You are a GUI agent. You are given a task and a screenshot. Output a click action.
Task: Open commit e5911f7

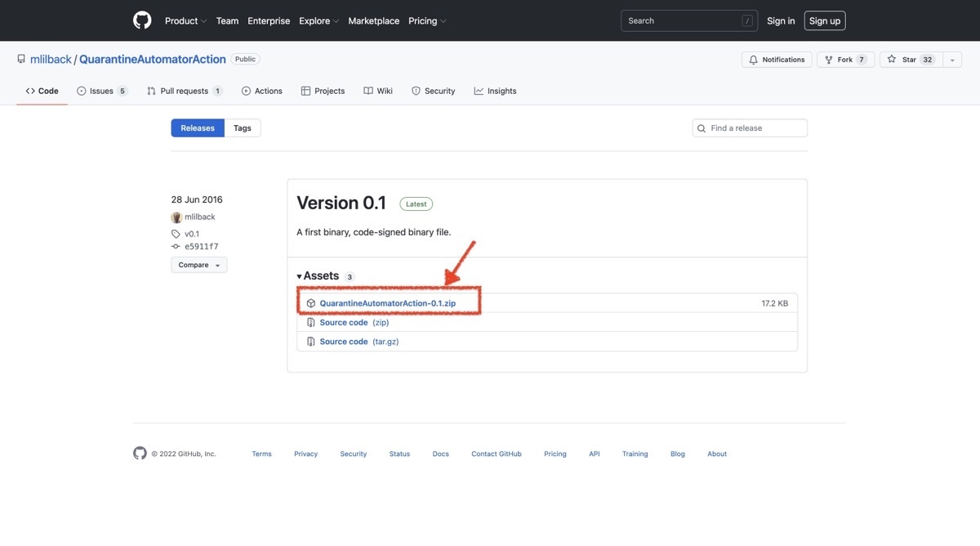[202, 246]
